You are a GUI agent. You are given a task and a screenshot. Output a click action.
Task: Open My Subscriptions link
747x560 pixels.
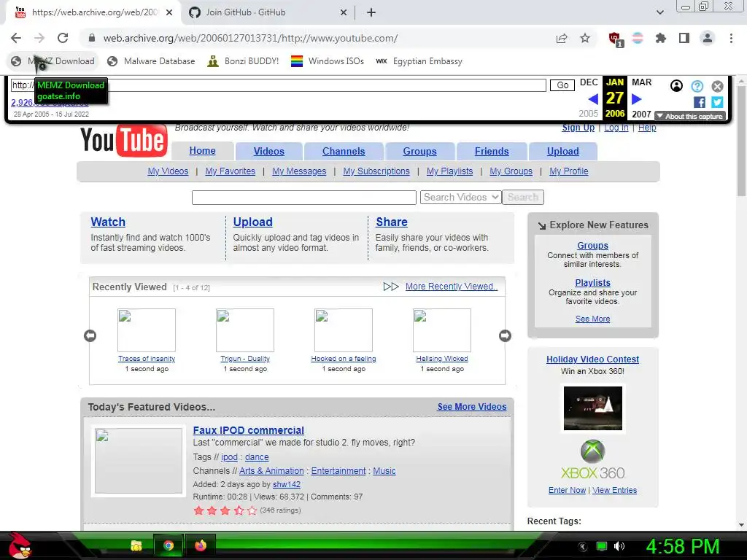(376, 171)
